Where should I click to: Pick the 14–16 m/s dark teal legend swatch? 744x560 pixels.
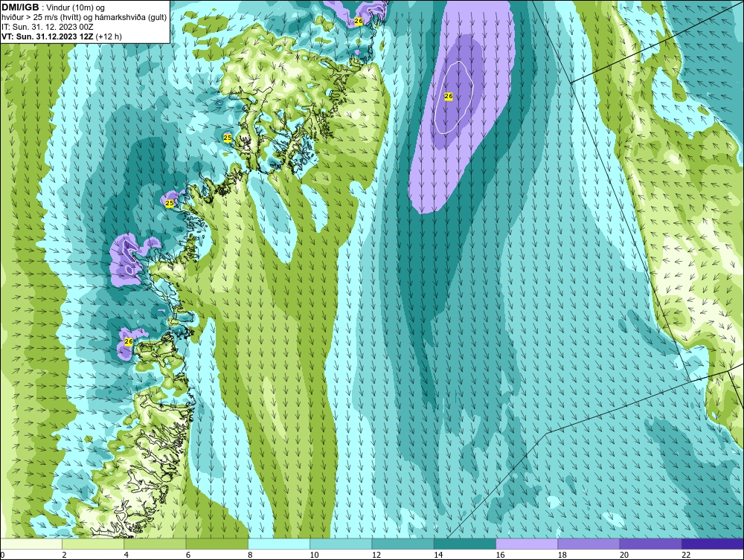click(x=464, y=544)
